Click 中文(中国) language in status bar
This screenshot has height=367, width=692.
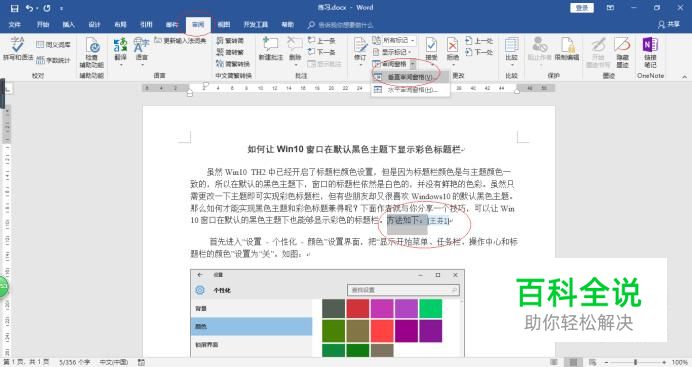point(114,362)
